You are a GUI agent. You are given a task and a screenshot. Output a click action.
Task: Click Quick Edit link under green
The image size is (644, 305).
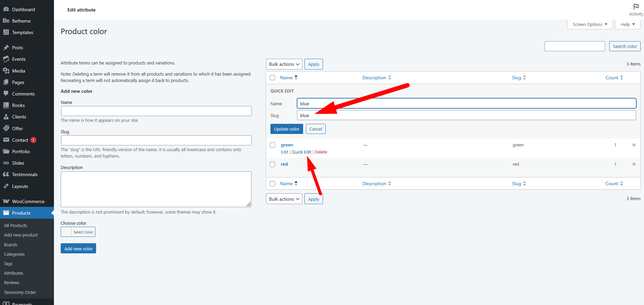pyautogui.click(x=301, y=152)
